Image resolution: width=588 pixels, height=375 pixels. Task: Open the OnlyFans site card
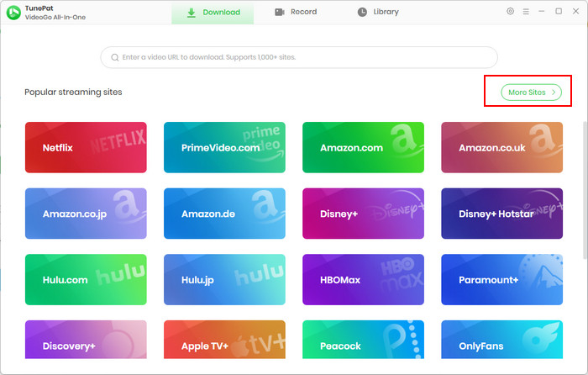[502, 340]
